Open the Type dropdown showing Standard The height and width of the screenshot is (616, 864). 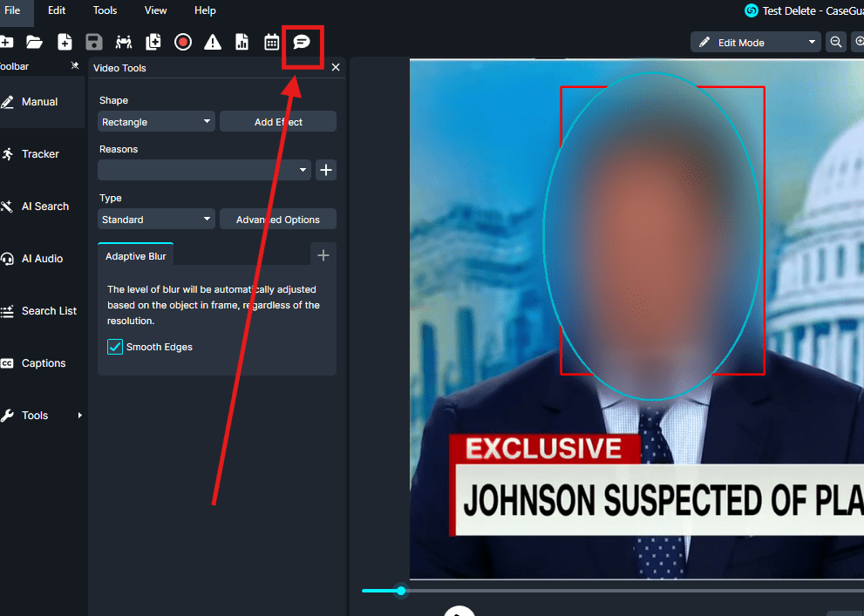[x=156, y=220]
